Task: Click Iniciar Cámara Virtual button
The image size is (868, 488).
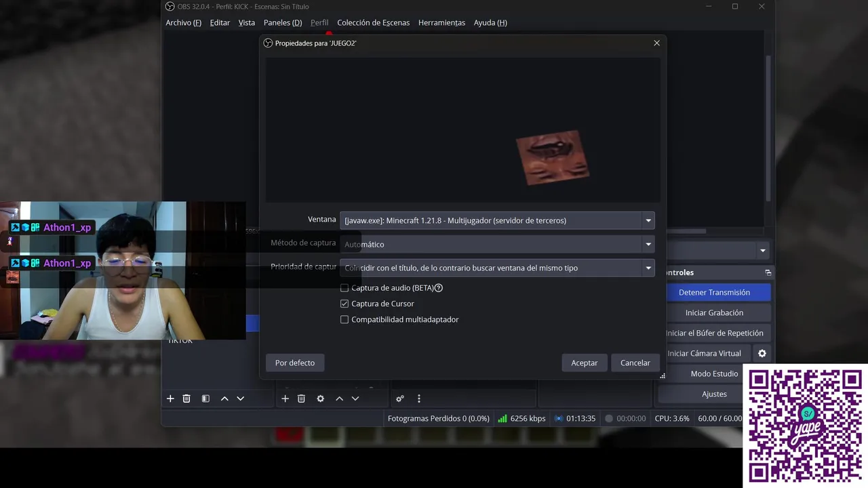Action: 704,353
